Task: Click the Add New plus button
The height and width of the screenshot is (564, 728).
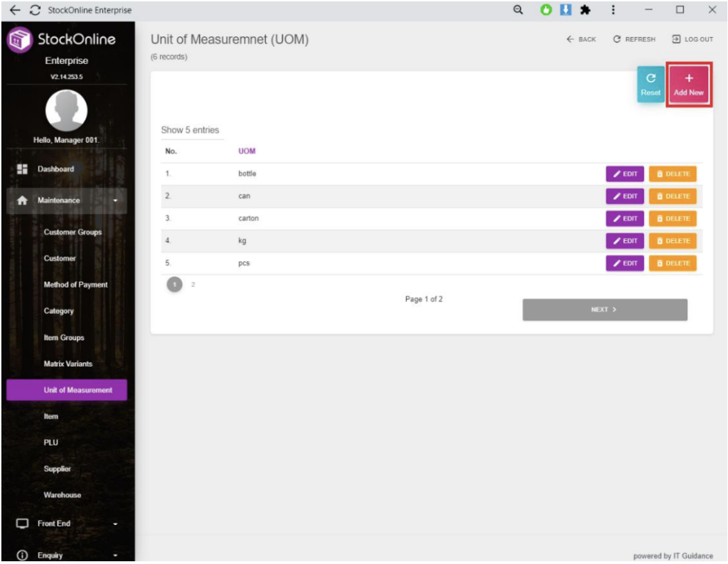Action: 688,85
